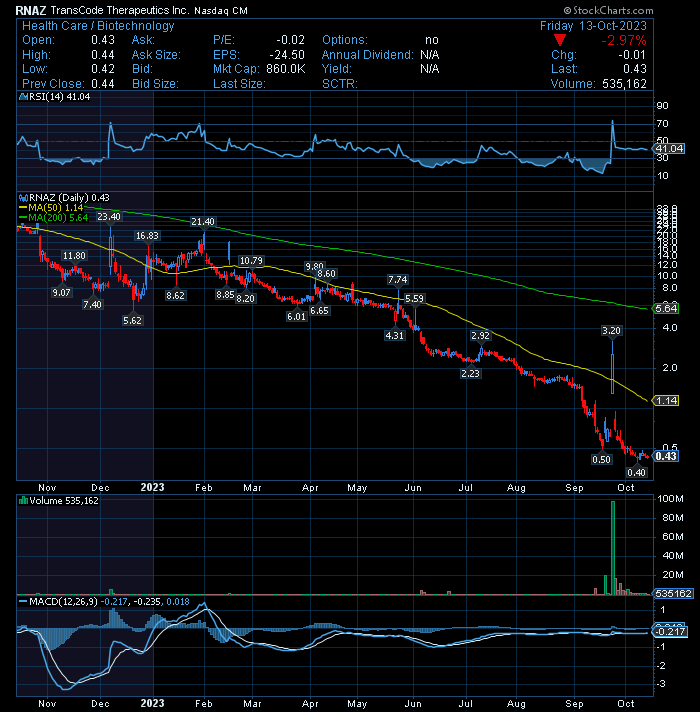Click the 5.62 price low label
700x712 pixels.
point(133,320)
